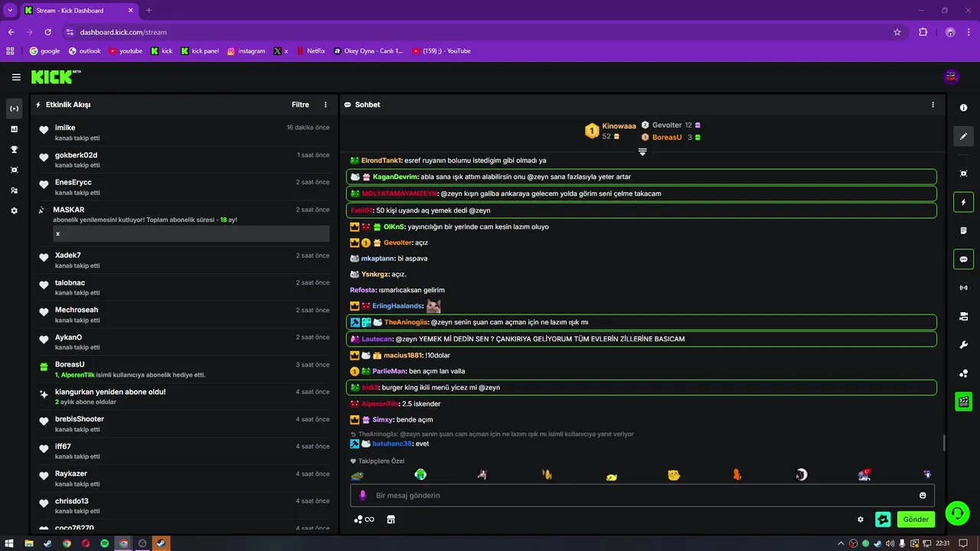
Task: Click the Kick logo
Action: point(56,77)
